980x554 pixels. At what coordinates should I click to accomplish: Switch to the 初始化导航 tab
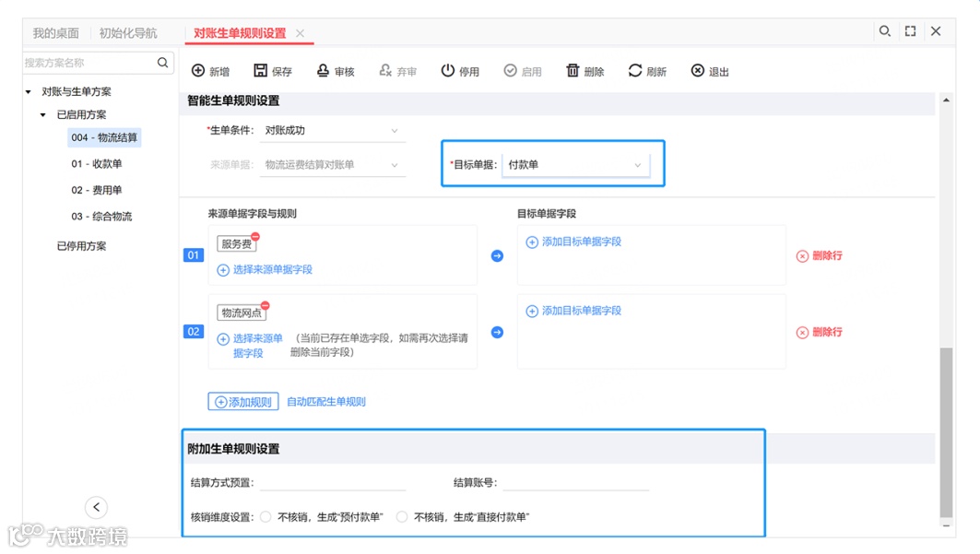128,33
